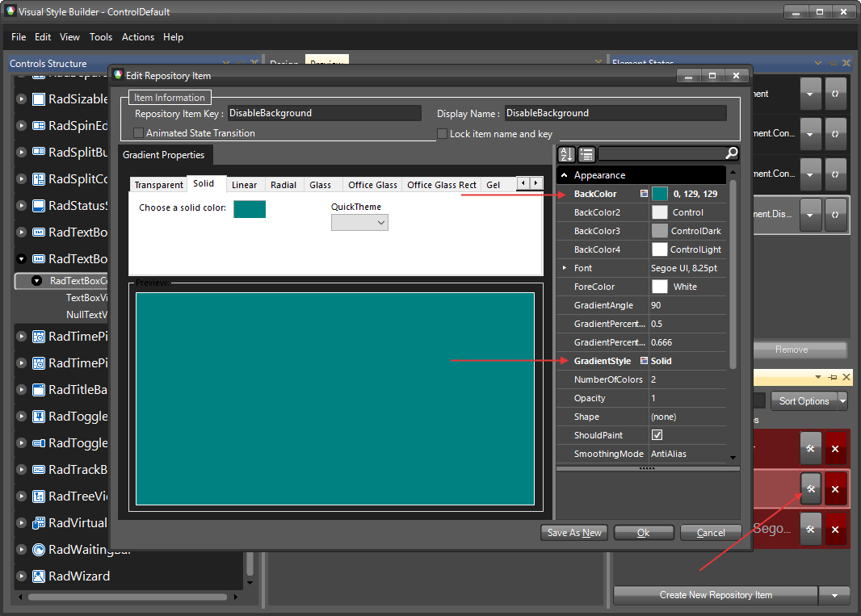
Task: Edit the highlighted repository item via wrench icon
Action: click(810, 488)
